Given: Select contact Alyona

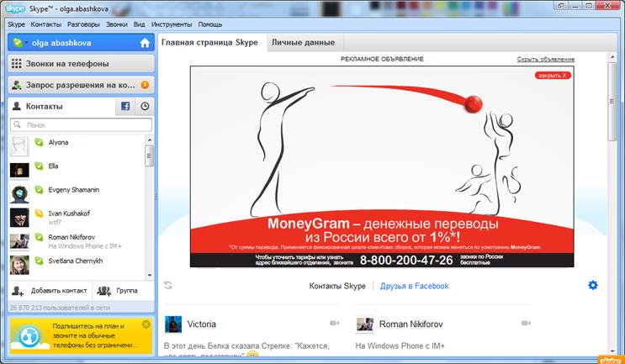Looking at the screenshot, I should point(77,145).
